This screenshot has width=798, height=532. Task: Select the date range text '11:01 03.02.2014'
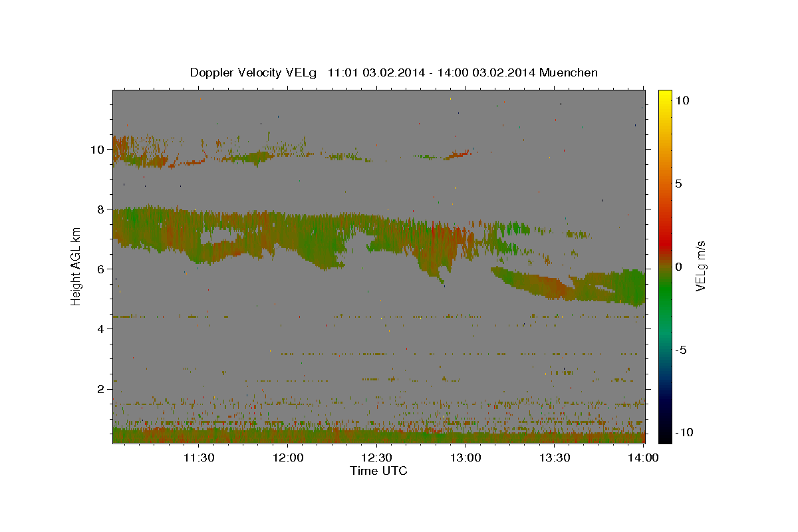tap(375, 72)
